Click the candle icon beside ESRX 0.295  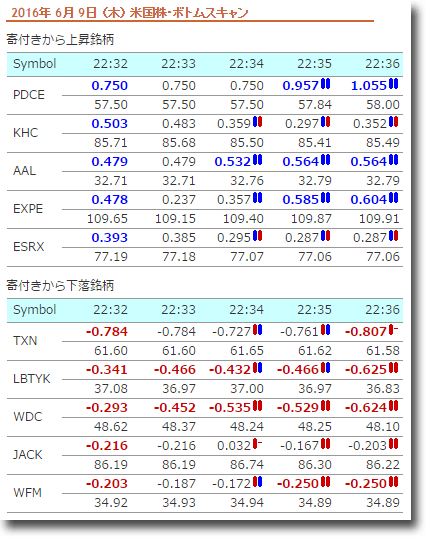[257, 236]
